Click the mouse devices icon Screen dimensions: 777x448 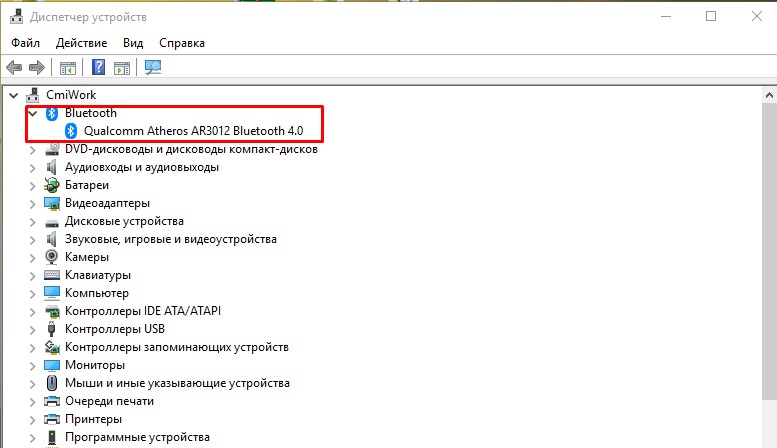(x=52, y=383)
